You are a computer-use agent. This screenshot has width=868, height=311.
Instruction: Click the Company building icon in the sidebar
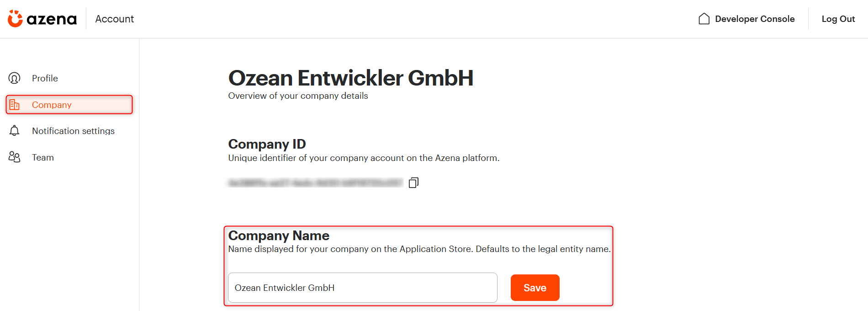point(15,105)
